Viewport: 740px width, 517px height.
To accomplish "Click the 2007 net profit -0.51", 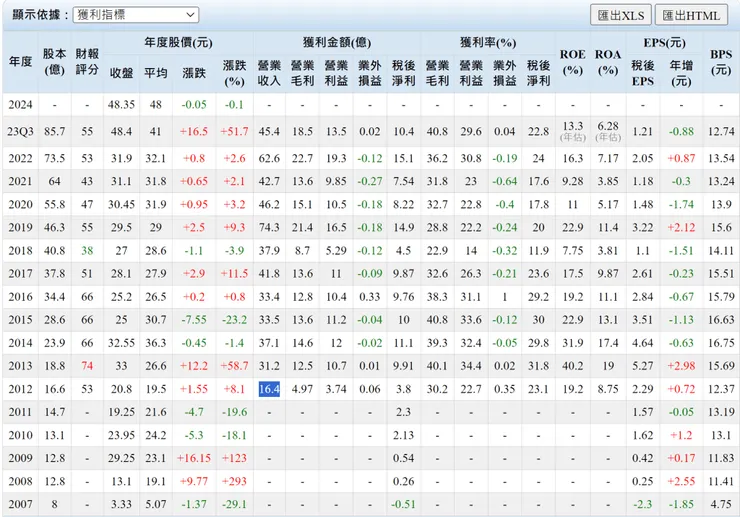I will (x=403, y=504).
